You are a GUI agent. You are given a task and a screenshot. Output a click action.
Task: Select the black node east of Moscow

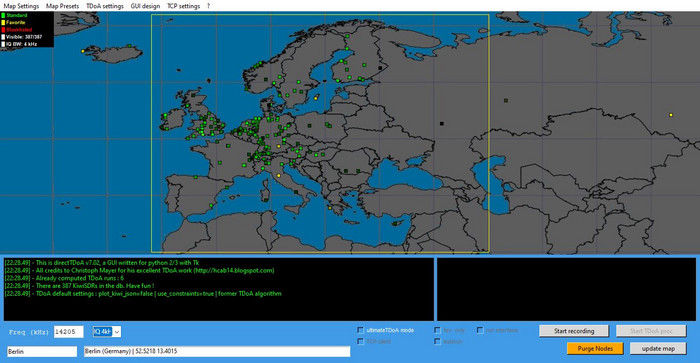[x=442, y=124]
